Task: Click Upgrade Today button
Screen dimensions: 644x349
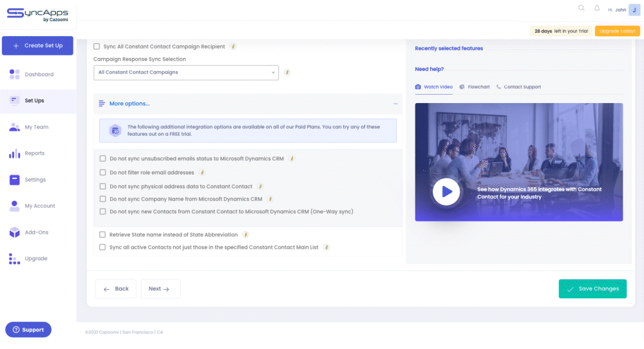Action: (x=618, y=31)
